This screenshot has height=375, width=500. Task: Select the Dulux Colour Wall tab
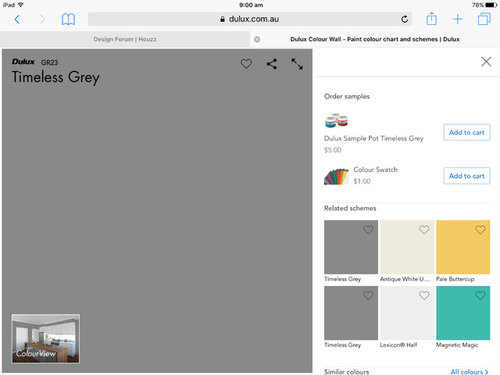[x=375, y=39]
